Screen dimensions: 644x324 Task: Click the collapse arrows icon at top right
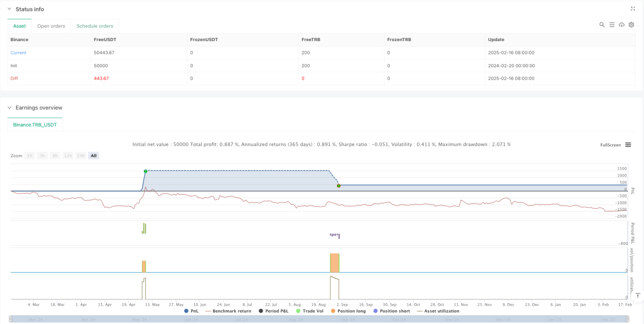(633, 8)
